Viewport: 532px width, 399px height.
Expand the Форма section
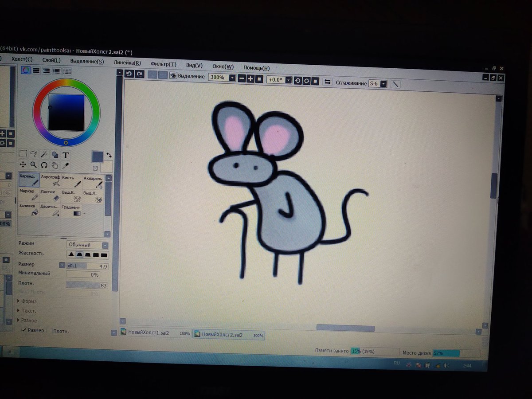pos(27,301)
